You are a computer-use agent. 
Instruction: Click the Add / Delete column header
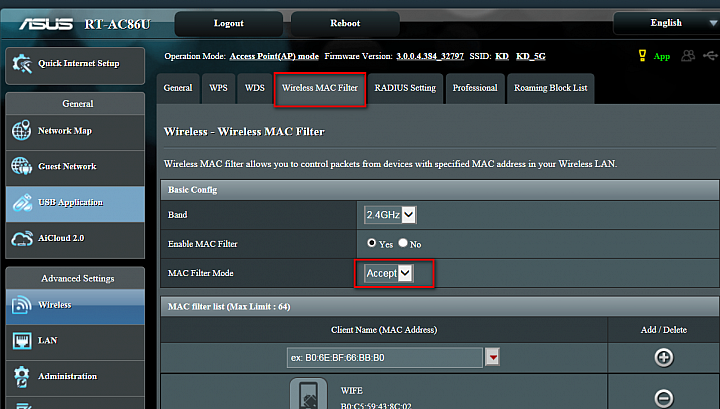click(664, 330)
